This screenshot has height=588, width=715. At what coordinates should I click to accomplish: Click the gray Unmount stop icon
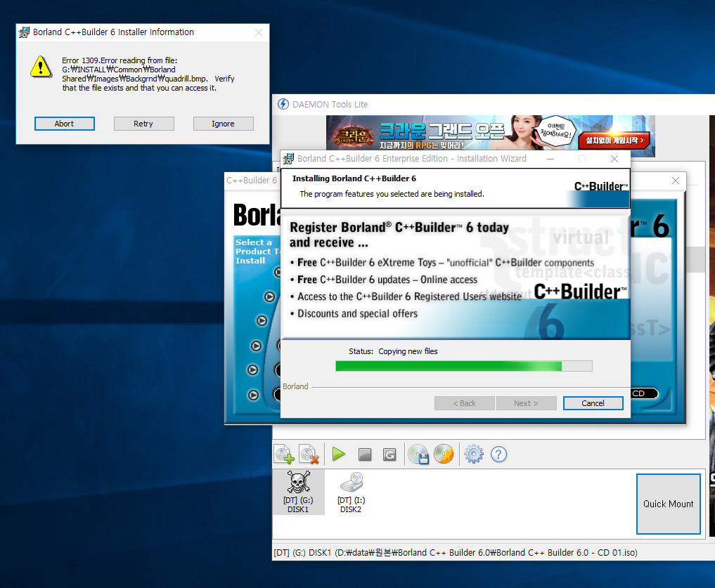[364, 455]
